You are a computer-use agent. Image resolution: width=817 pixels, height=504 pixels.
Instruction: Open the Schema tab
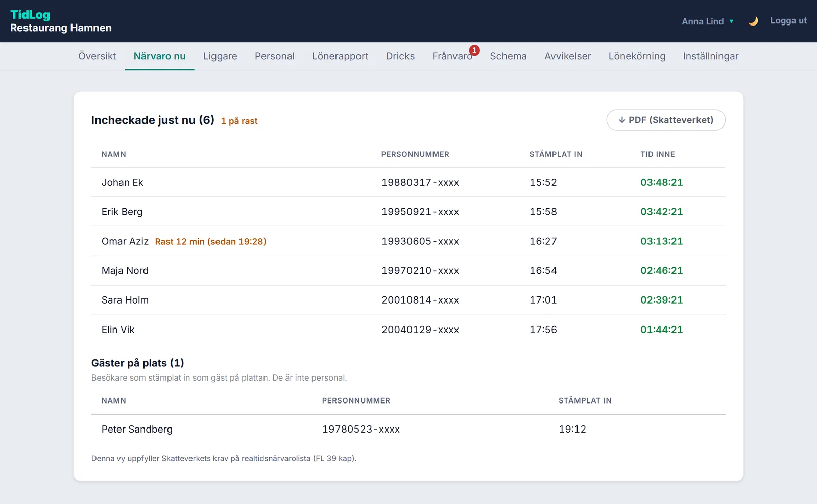click(508, 56)
